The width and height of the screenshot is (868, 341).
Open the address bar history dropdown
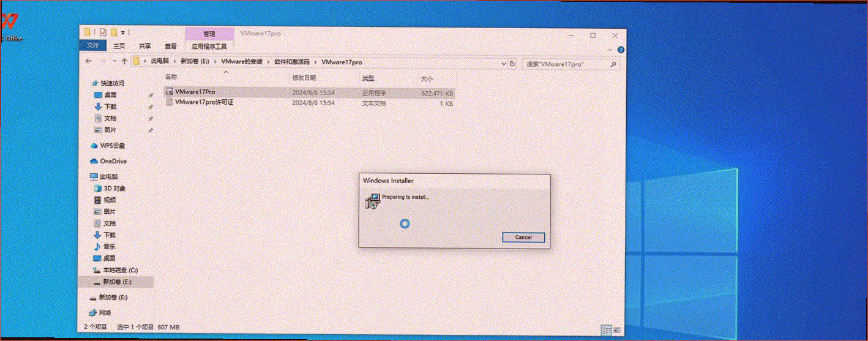click(x=503, y=63)
